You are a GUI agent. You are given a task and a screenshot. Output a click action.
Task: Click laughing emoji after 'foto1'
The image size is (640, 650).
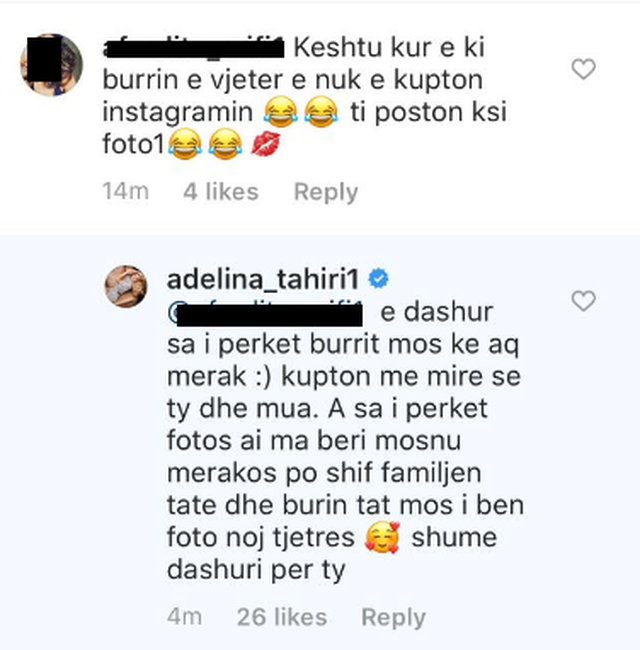pos(185,144)
